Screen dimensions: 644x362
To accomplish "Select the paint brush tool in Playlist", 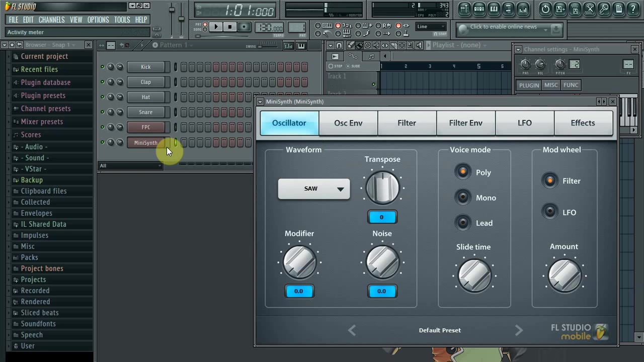I will click(x=359, y=46).
